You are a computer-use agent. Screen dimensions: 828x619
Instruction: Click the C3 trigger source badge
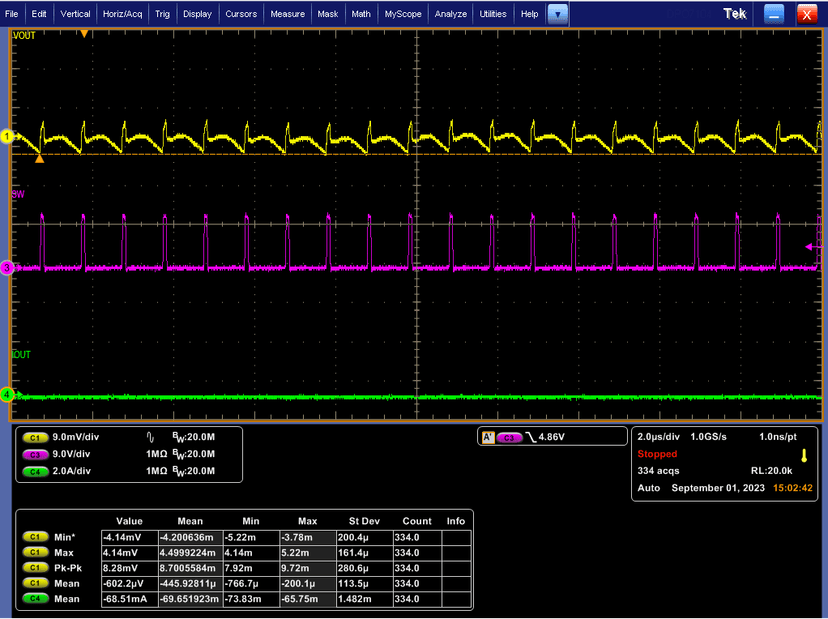tap(509, 438)
